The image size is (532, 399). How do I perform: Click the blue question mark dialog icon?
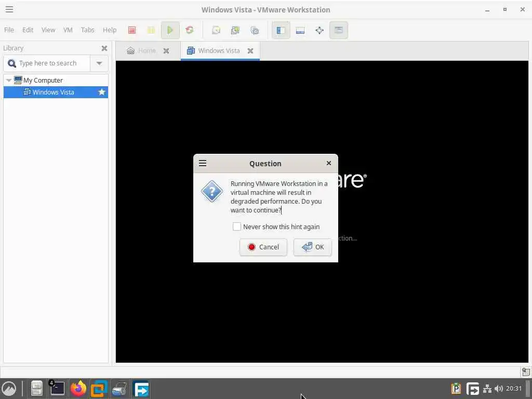(x=212, y=191)
